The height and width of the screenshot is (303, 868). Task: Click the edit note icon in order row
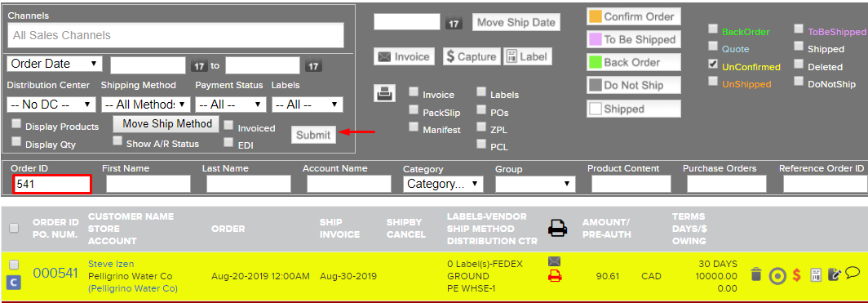pos(835,274)
